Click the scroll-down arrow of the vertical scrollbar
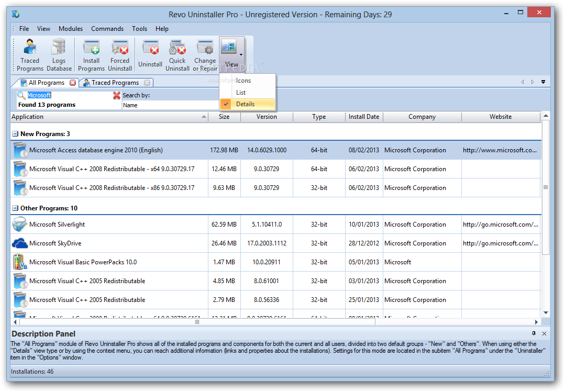This screenshot has height=392, width=565. pyautogui.click(x=546, y=313)
